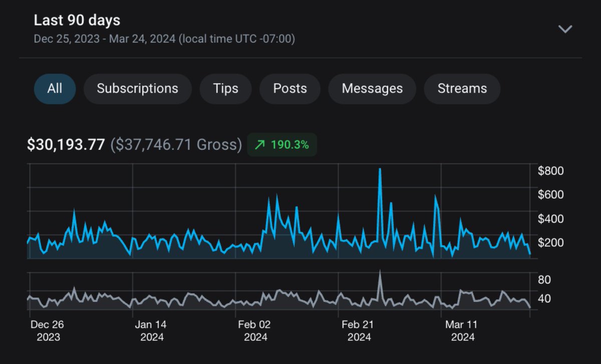
Task: Collapse the statistics panel via the chevron
Action: 565,29
